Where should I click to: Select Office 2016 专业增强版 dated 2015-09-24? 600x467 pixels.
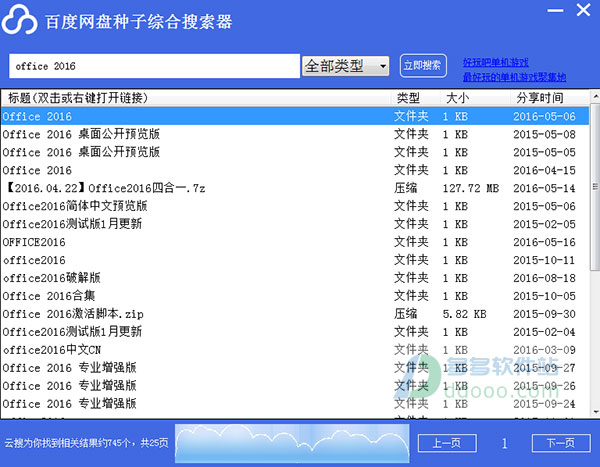click(295, 404)
